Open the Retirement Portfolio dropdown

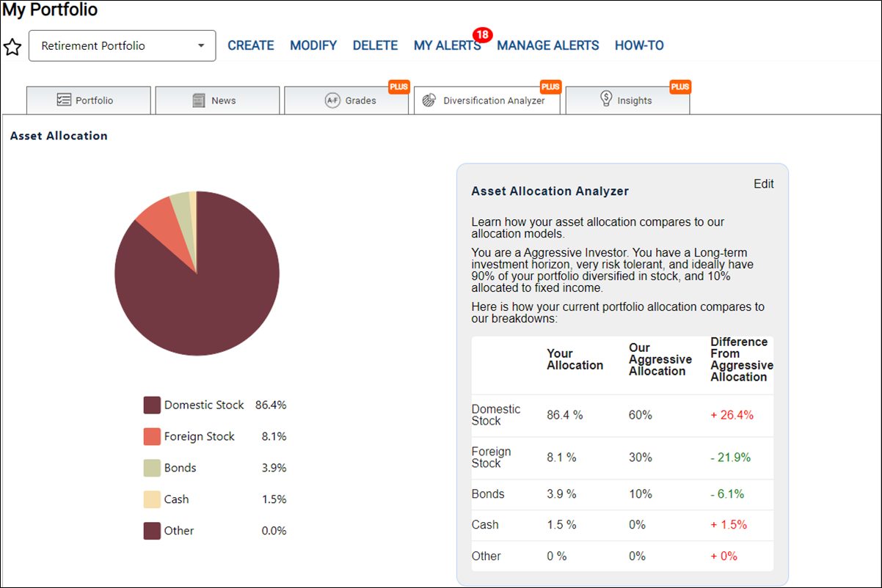123,45
